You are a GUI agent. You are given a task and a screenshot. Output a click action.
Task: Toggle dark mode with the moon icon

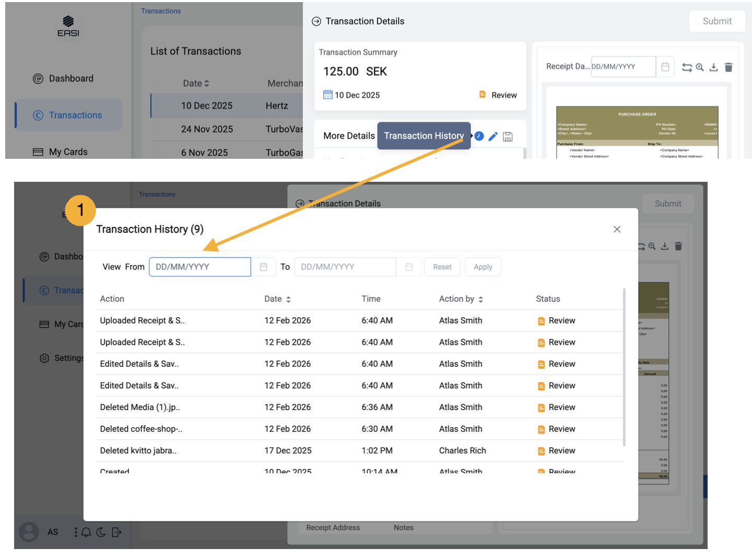tap(101, 532)
